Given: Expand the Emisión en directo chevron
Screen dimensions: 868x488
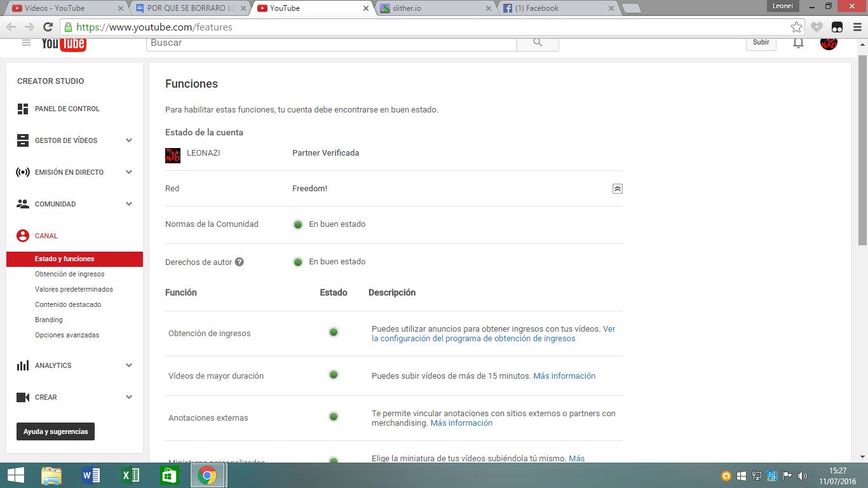Looking at the screenshot, I should pyautogui.click(x=129, y=172).
